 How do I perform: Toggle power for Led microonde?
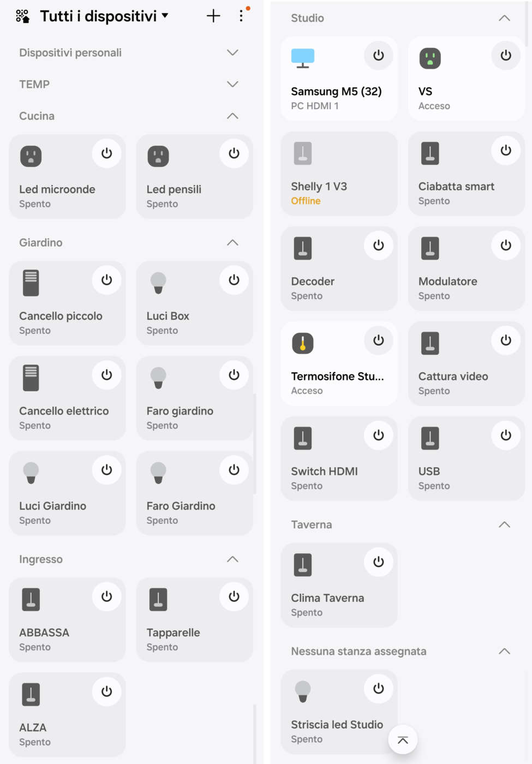[x=106, y=153]
